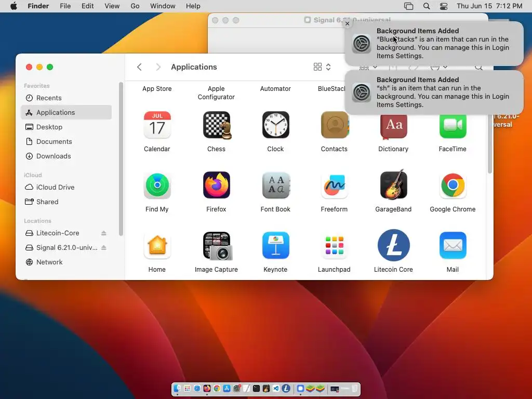Screen dimensions: 532x399
Task: Open the Firefox app in Applications folder
Action: pos(217,185)
